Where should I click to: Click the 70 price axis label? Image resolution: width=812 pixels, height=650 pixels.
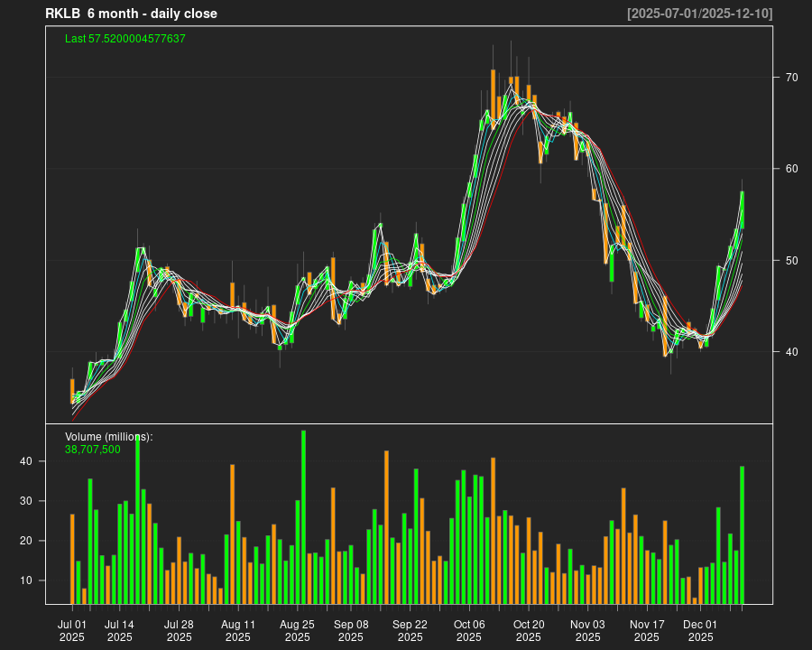coord(791,78)
